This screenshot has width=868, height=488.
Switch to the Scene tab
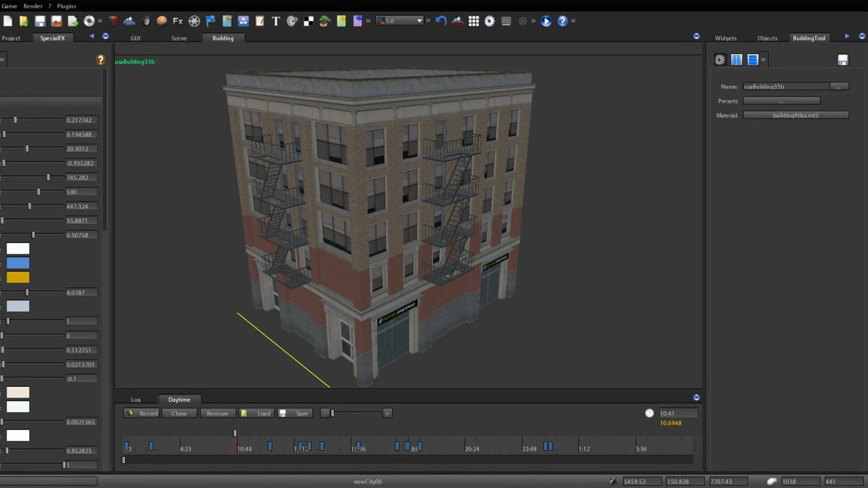(x=179, y=38)
